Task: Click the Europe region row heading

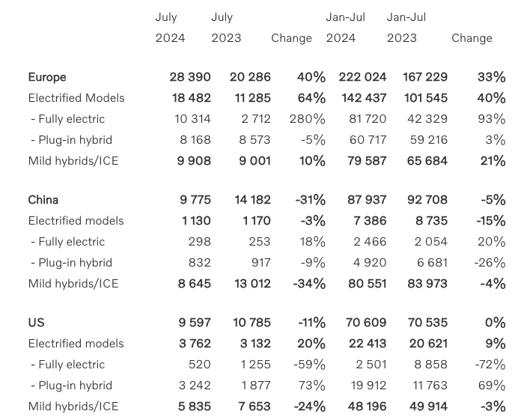Action: tap(47, 77)
